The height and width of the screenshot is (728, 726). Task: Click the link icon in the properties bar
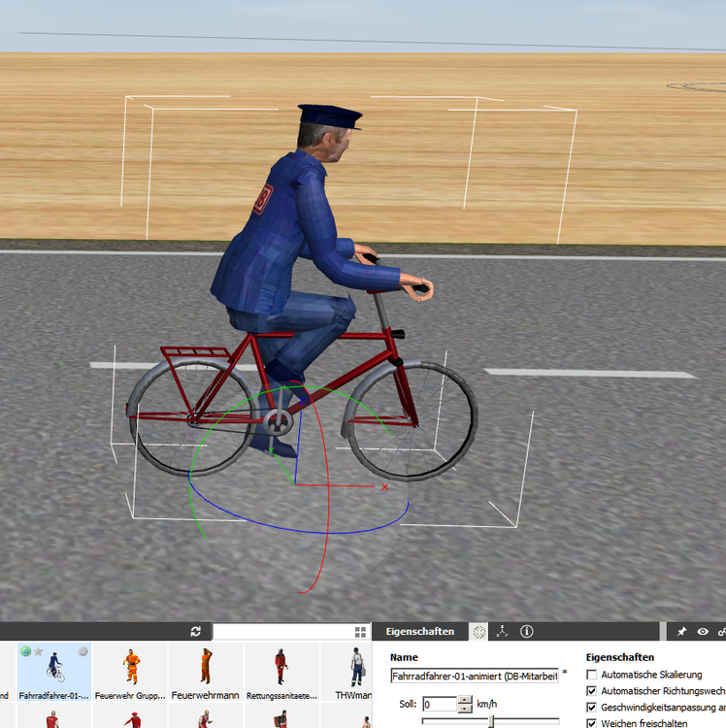[x=722, y=632]
